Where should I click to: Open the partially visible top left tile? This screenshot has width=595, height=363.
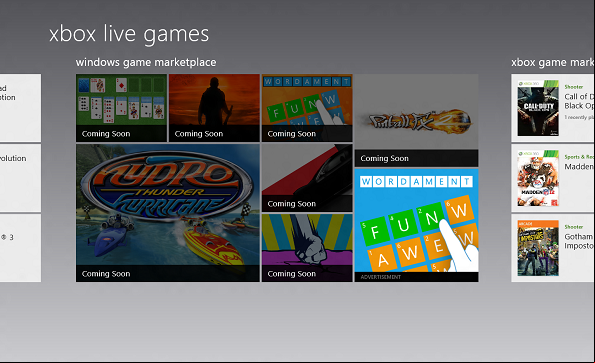[x=20, y=108]
